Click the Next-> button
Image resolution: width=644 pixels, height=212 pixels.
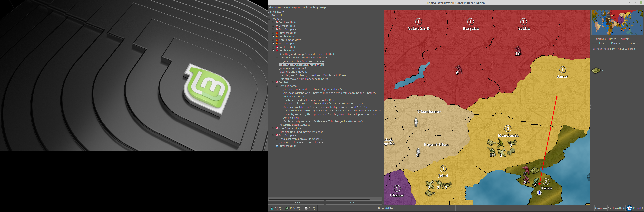(x=354, y=203)
